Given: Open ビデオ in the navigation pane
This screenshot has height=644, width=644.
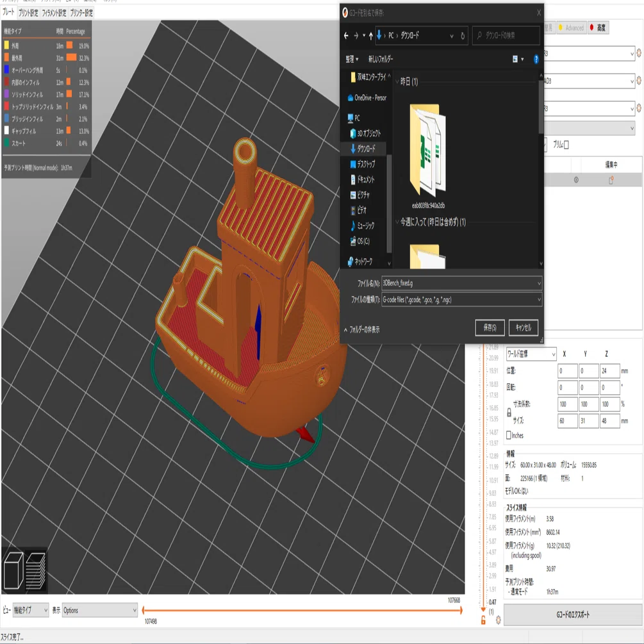Looking at the screenshot, I should pos(358,210).
